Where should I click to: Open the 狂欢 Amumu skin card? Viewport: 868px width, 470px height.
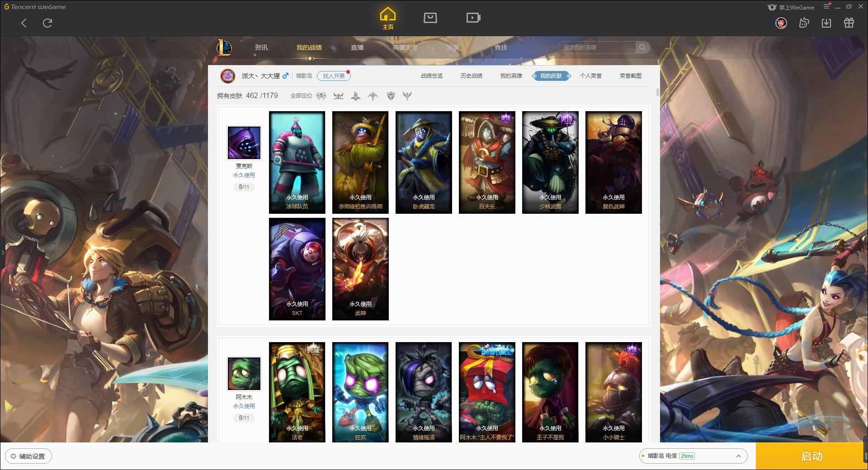coord(360,392)
